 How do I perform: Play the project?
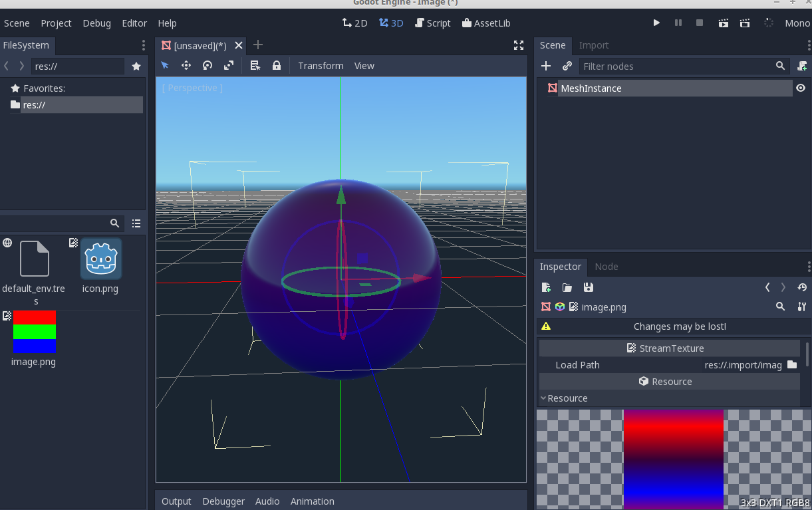[656, 23]
